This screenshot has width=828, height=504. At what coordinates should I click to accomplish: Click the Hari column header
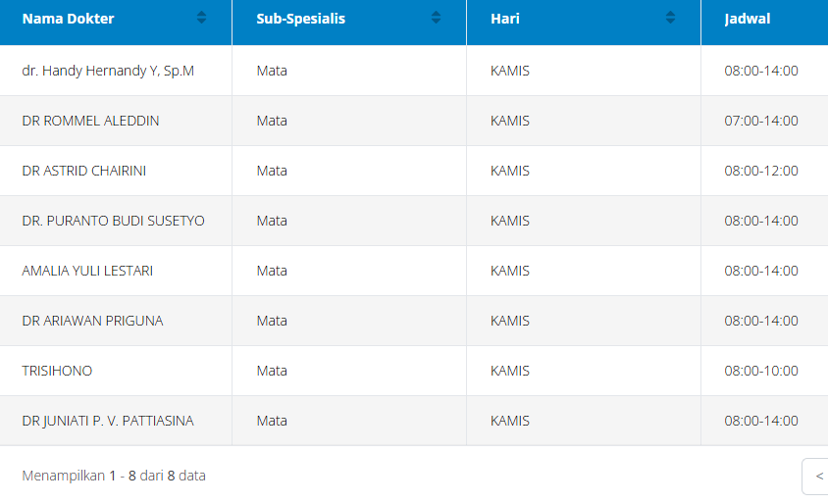[505, 19]
